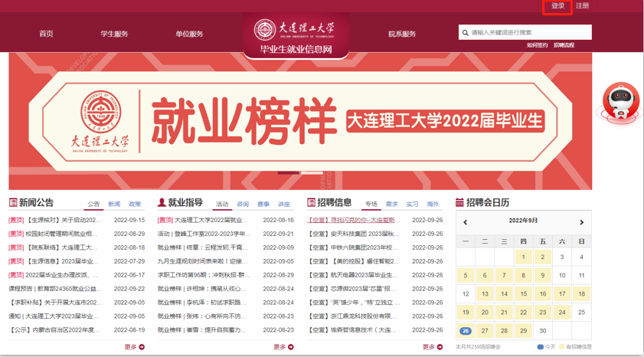Open 单位服务 navigation menu
644x357 pixels.
coord(189,34)
